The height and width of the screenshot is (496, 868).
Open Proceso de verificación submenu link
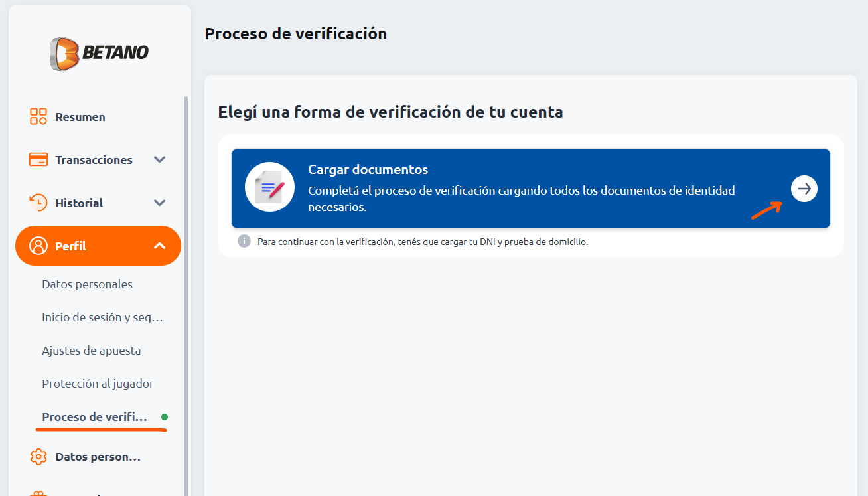(x=94, y=417)
